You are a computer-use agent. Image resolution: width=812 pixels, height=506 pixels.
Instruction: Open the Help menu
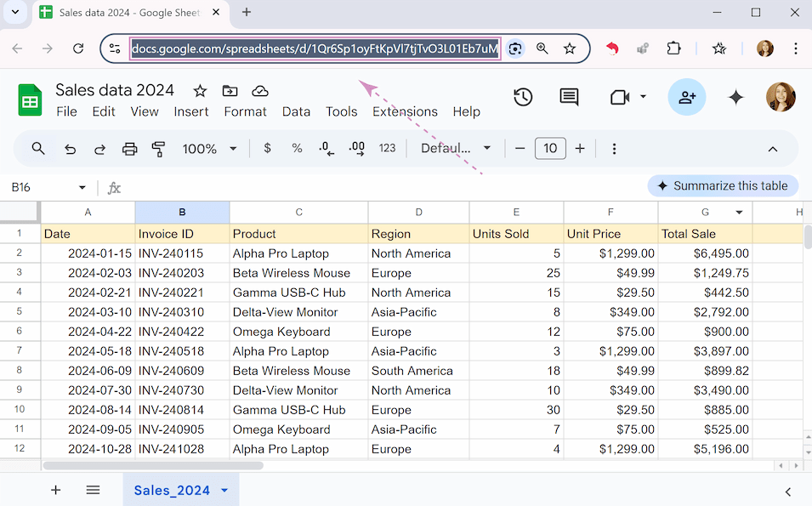(x=466, y=112)
